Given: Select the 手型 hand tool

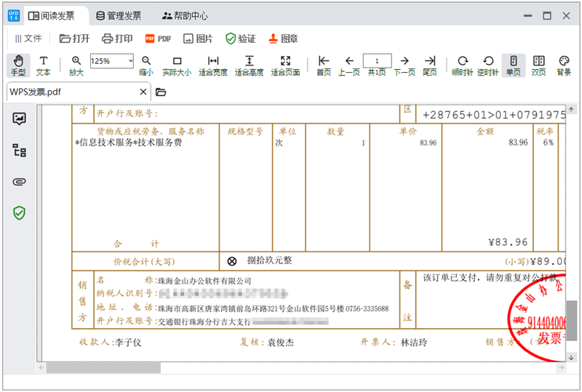Looking at the screenshot, I should pyautogui.click(x=18, y=65).
